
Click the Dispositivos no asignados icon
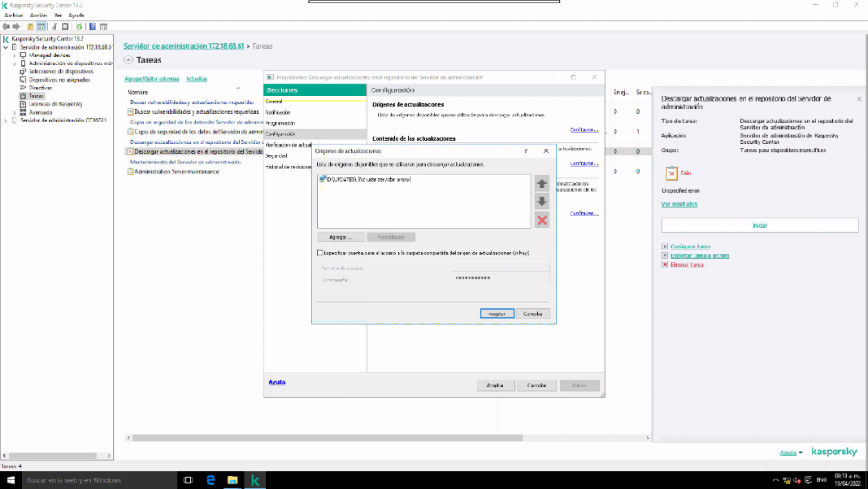tap(23, 80)
